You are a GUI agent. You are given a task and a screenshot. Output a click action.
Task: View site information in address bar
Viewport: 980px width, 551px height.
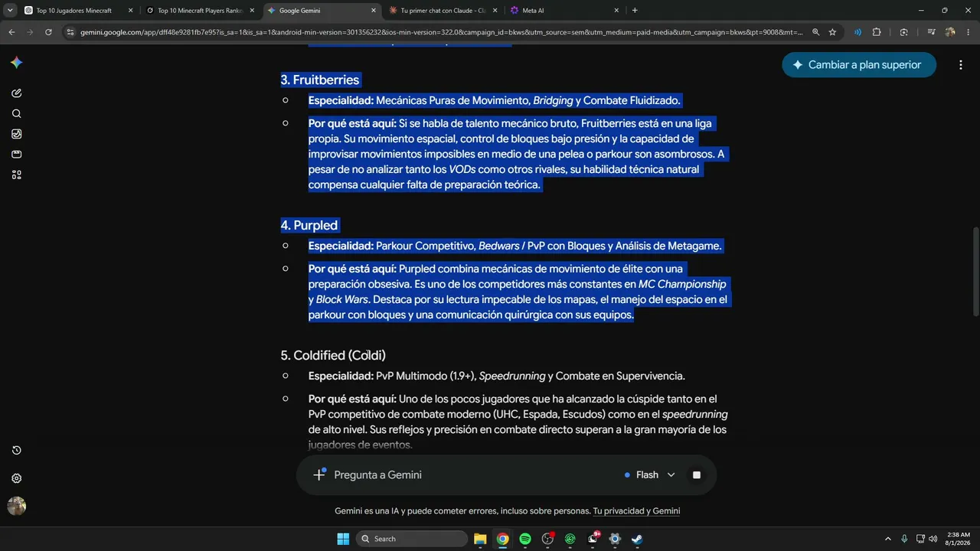point(70,32)
